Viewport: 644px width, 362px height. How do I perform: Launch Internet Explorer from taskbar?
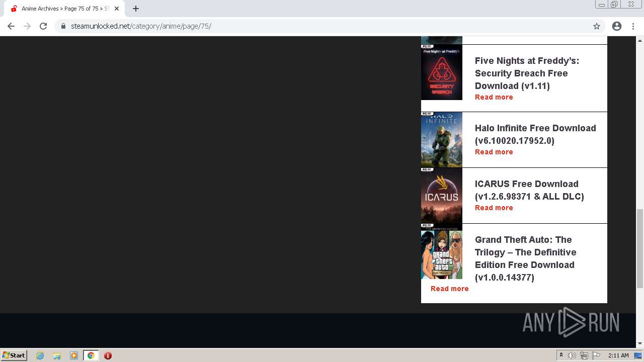click(x=40, y=355)
